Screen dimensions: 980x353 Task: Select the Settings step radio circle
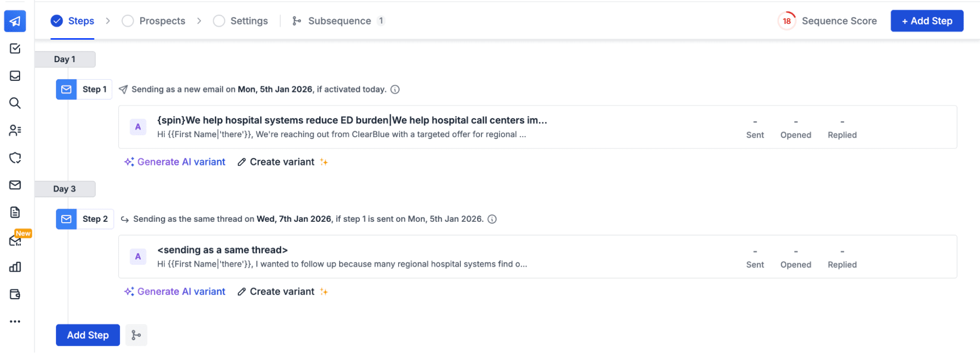(x=219, y=21)
